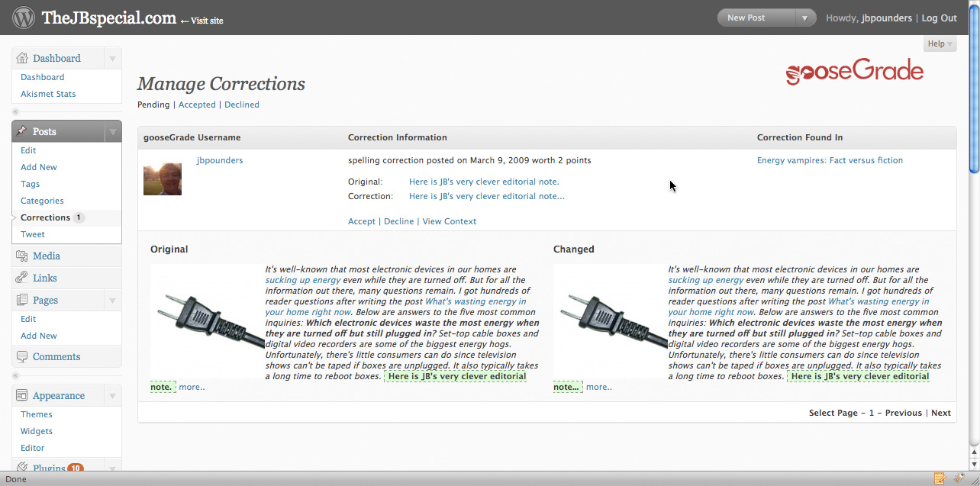The image size is (980, 486).
Task: Click the Posts pushpin icon
Action: point(21,131)
